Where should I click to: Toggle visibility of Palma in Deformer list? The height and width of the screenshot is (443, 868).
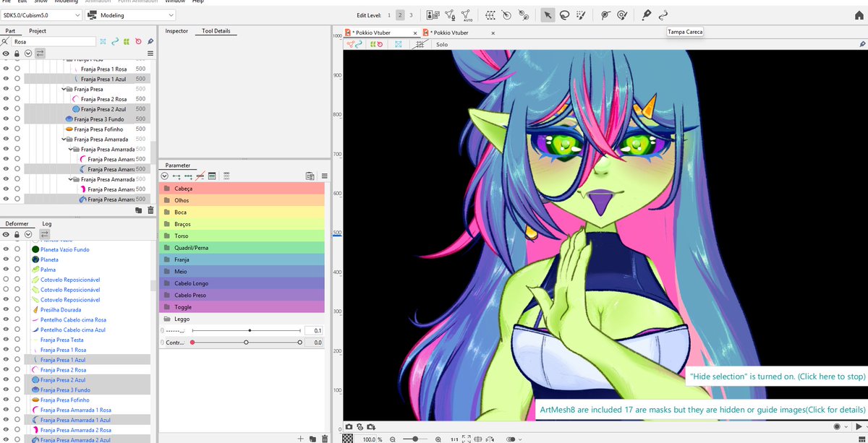click(x=6, y=270)
